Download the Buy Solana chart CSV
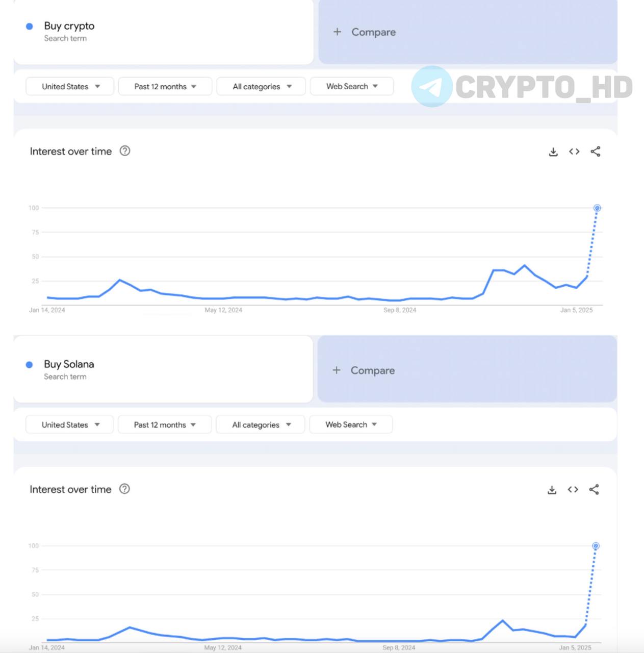 coord(552,490)
